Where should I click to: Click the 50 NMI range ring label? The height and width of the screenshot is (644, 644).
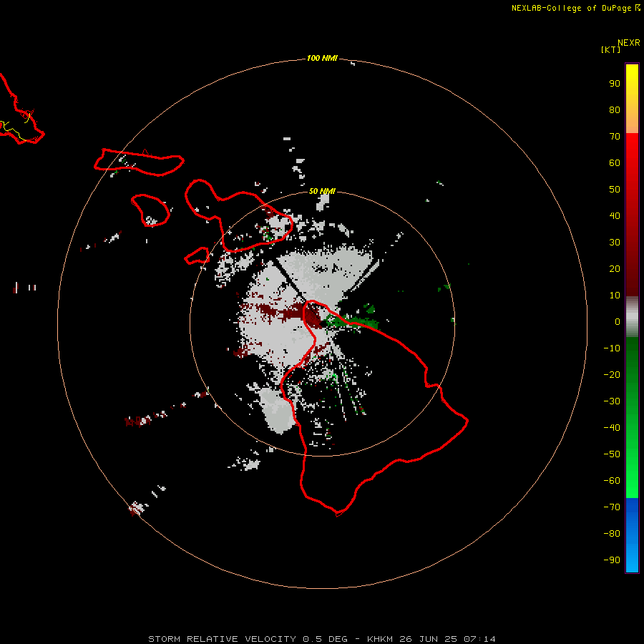click(x=322, y=191)
